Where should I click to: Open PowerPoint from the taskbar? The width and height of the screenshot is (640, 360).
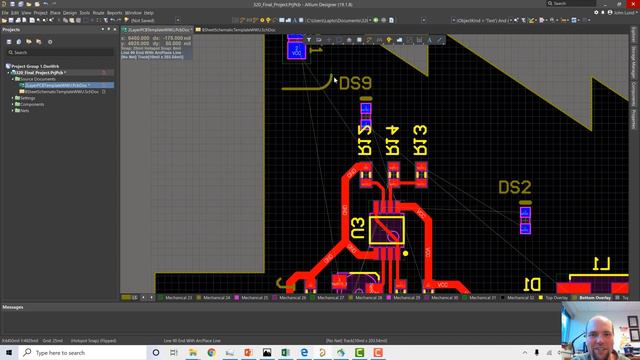[248, 352]
